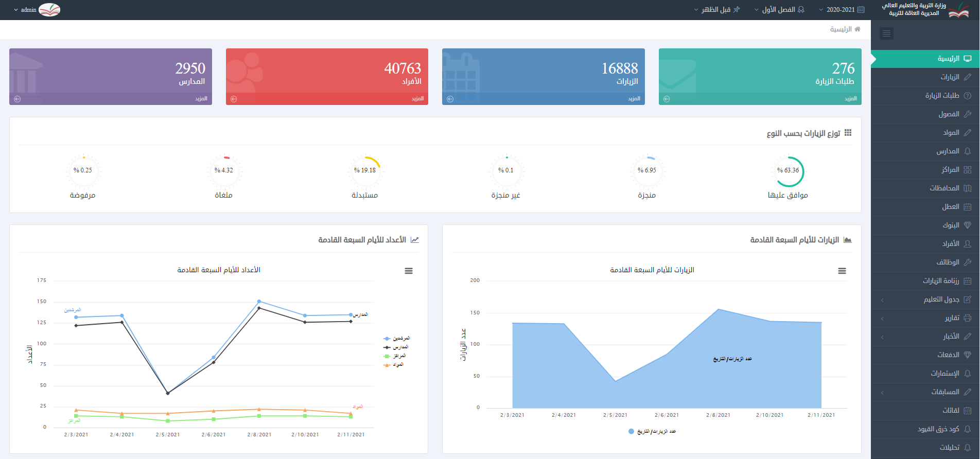Click the arrow icon on the visit requests card
The height and width of the screenshot is (459, 980).
(x=667, y=99)
